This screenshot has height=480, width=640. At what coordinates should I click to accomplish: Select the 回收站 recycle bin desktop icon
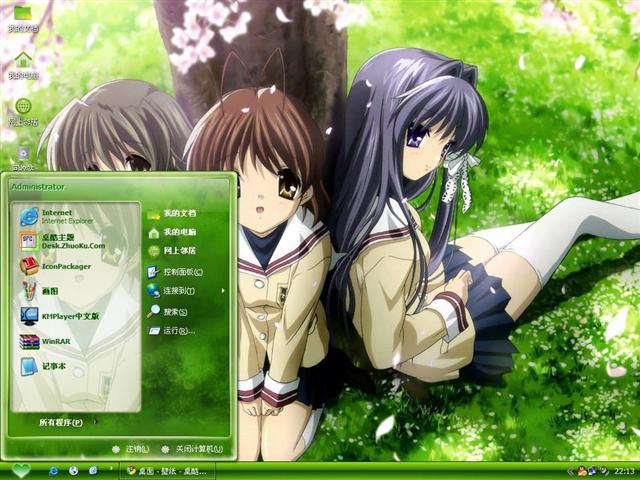(x=23, y=158)
